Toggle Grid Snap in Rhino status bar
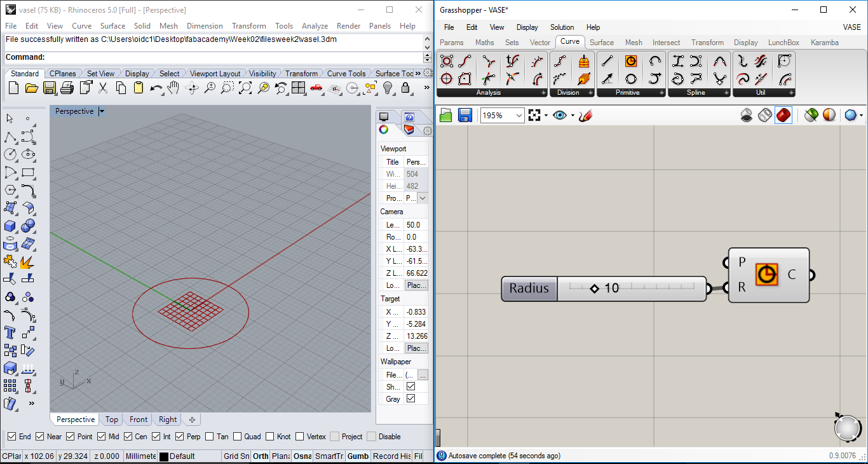 pyautogui.click(x=235, y=456)
